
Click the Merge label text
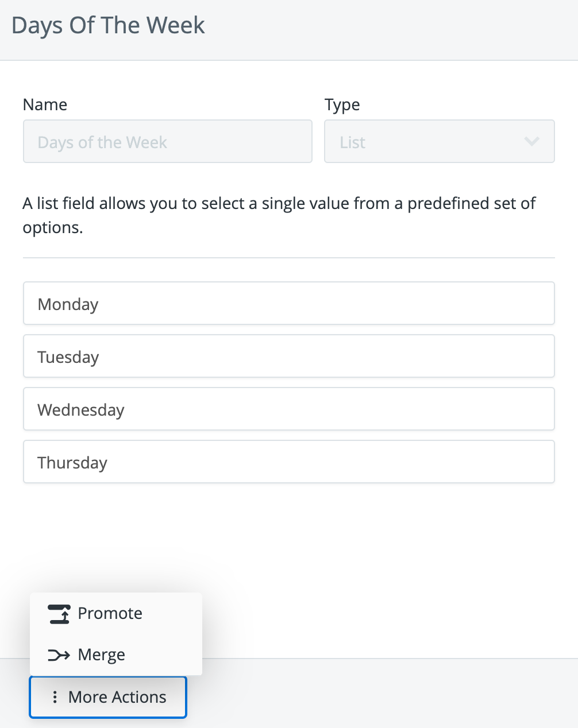(102, 655)
